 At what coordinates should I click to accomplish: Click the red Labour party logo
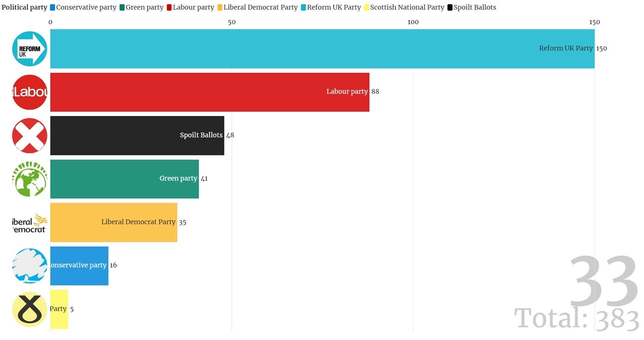coord(29,92)
